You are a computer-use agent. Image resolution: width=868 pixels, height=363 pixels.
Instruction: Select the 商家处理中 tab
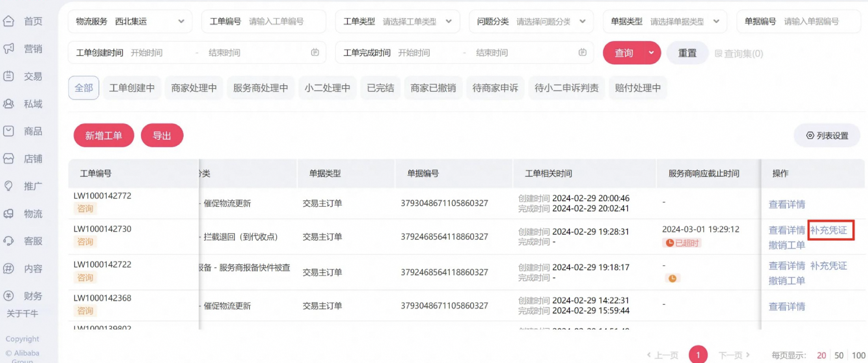point(194,88)
